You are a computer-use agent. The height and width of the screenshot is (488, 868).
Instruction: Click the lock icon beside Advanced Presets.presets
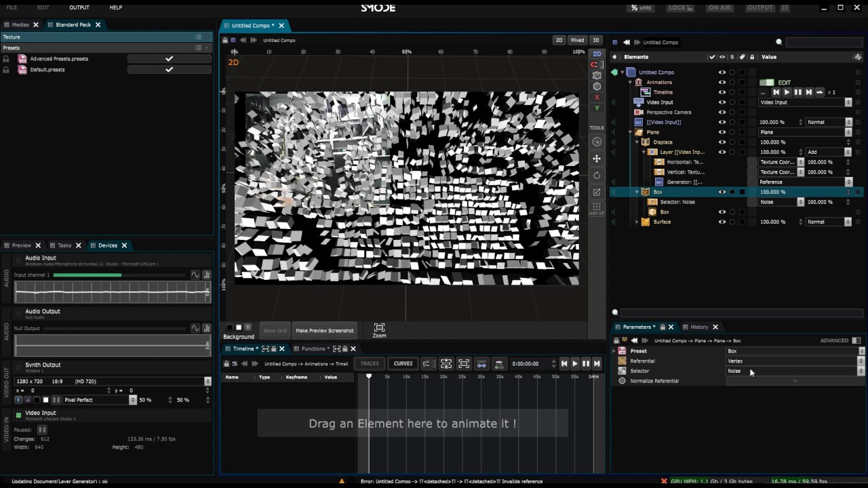[6, 59]
